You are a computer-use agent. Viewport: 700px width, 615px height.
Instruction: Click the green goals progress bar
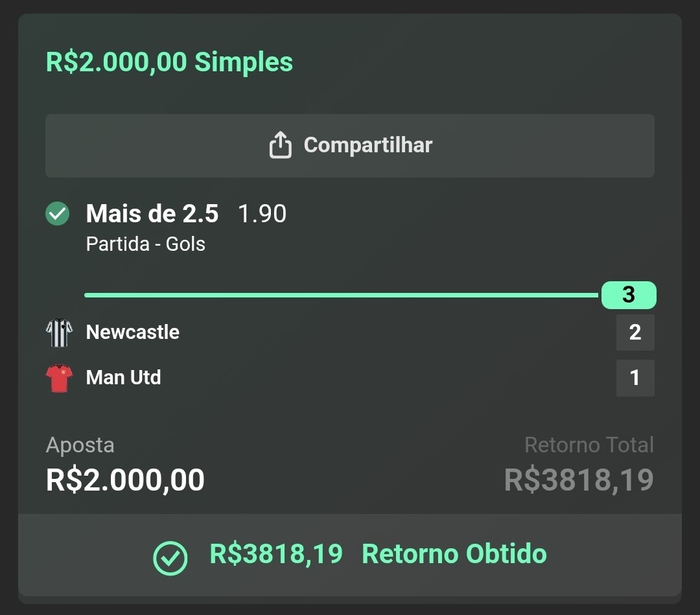tap(341, 295)
